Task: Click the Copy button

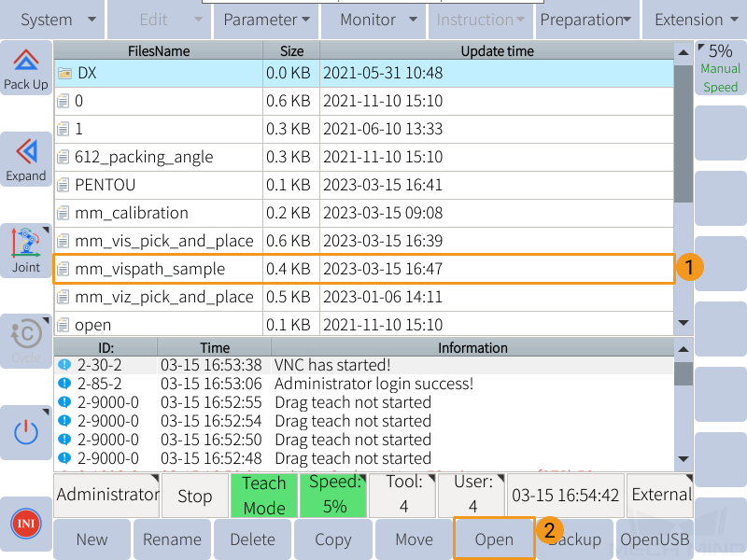Action: (333, 539)
